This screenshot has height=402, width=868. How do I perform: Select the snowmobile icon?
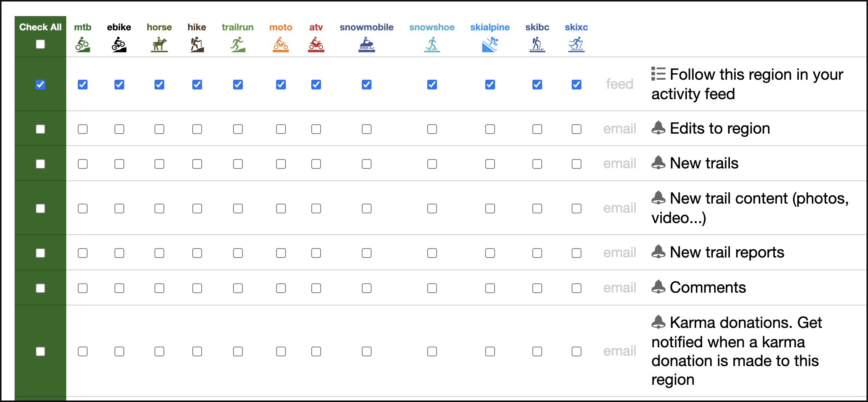(x=367, y=45)
